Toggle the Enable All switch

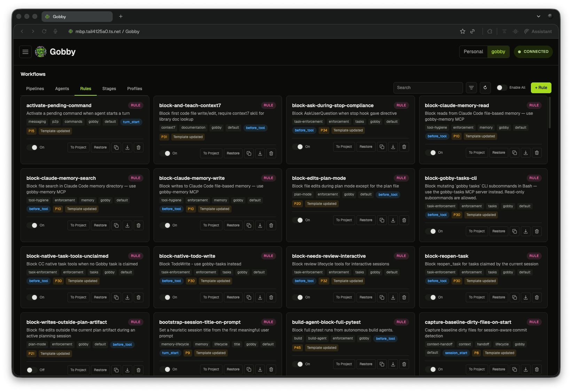click(x=501, y=88)
